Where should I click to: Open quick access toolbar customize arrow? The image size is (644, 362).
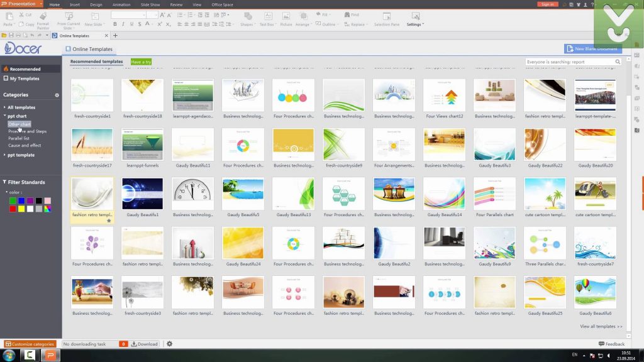(x=47, y=36)
